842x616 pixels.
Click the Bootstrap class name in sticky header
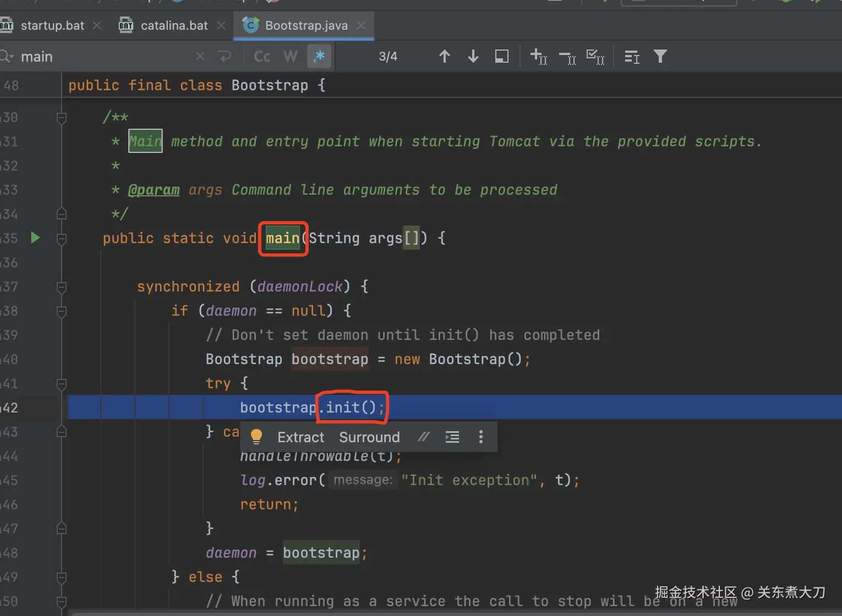(x=270, y=85)
